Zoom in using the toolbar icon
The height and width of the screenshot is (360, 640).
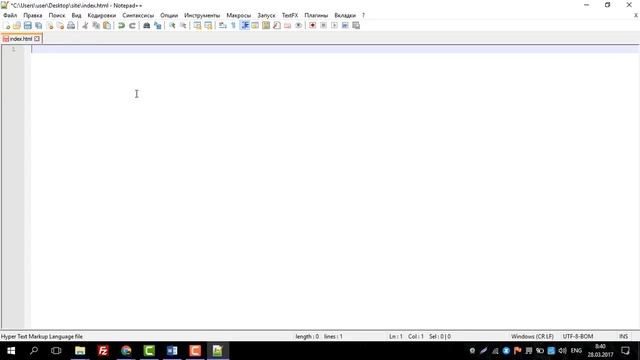tap(172, 25)
